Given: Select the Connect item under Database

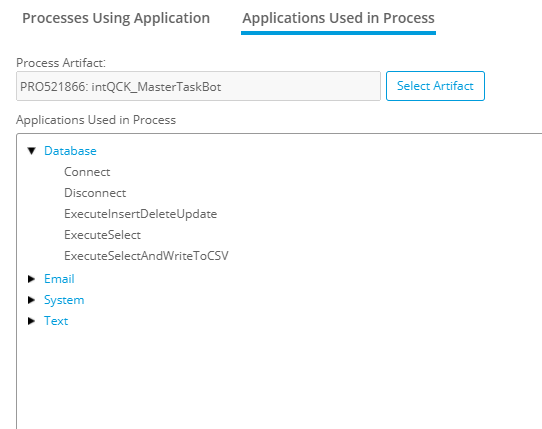Looking at the screenshot, I should (87, 172).
